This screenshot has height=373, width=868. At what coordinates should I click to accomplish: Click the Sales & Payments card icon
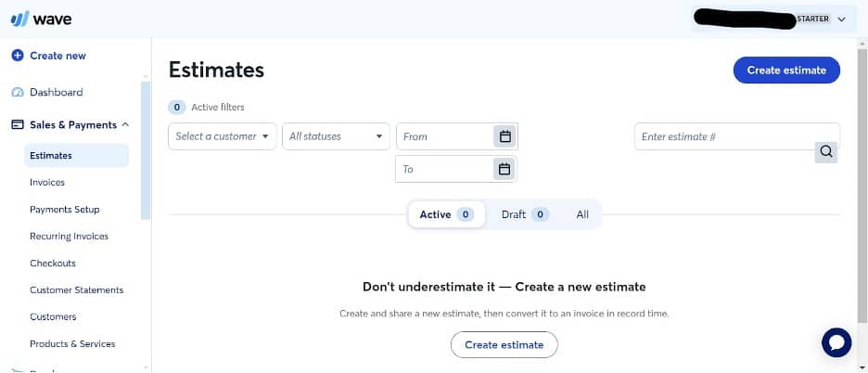[18, 125]
